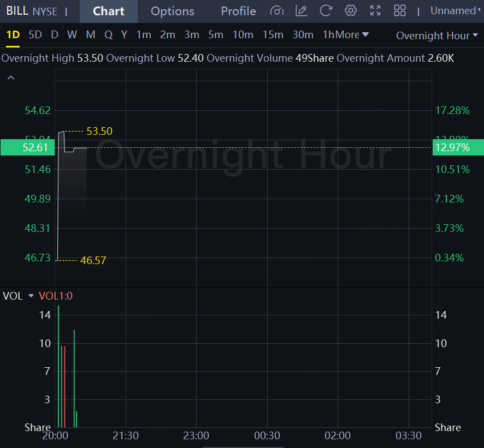Select the 15m interval
The width and height of the screenshot is (484, 448).
273,35
